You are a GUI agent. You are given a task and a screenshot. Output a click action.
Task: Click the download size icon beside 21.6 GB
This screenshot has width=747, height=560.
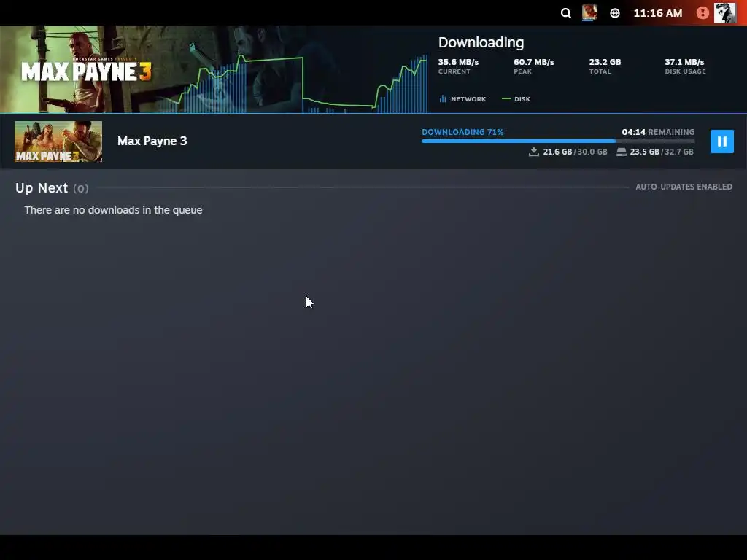[533, 152]
